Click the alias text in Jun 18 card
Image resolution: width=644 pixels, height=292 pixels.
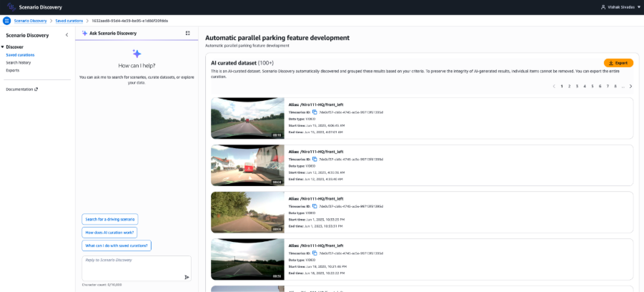[316, 245]
